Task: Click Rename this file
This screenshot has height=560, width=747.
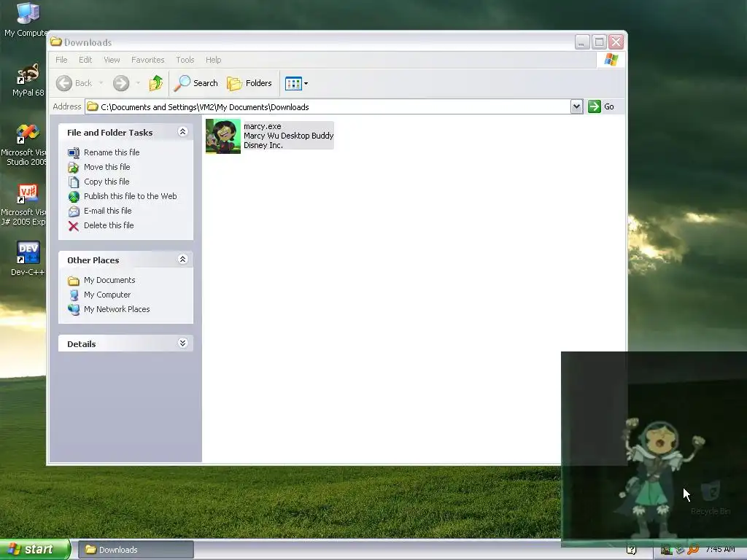Action: point(112,152)
